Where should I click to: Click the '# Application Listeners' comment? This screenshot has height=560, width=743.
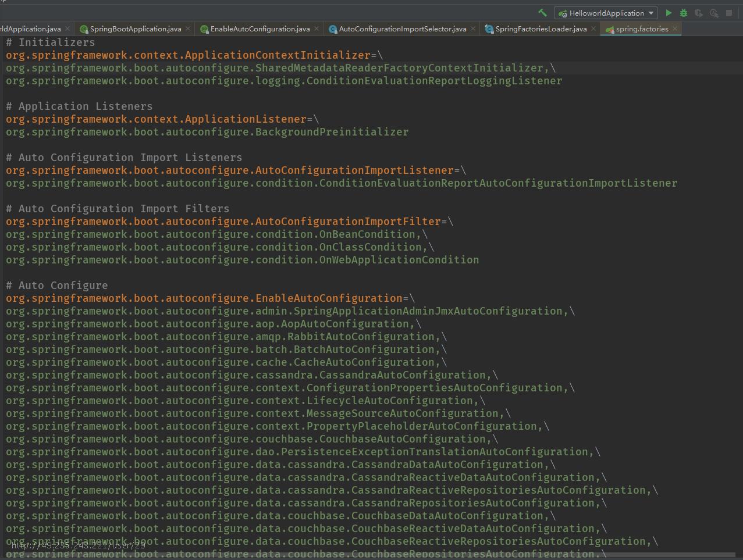point(79,106)
